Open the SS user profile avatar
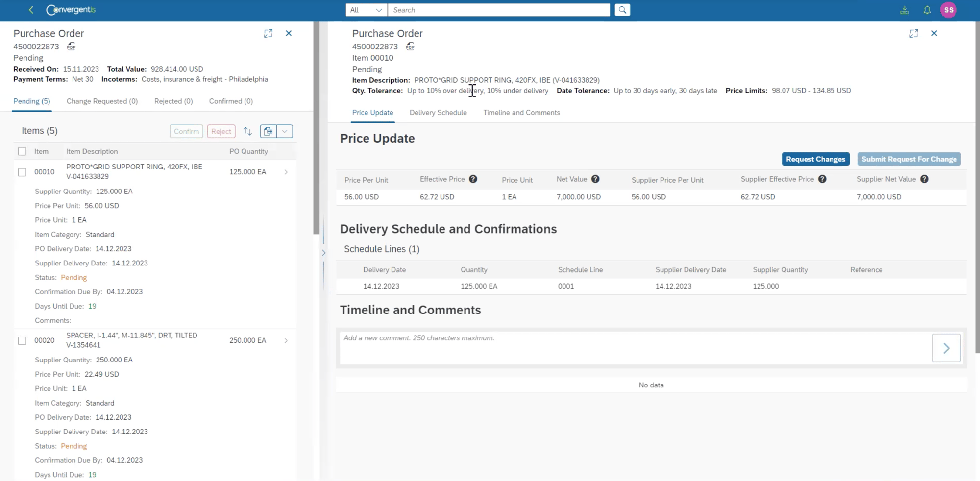Screen dimensions: 980x481 click(x=949, y=10)
